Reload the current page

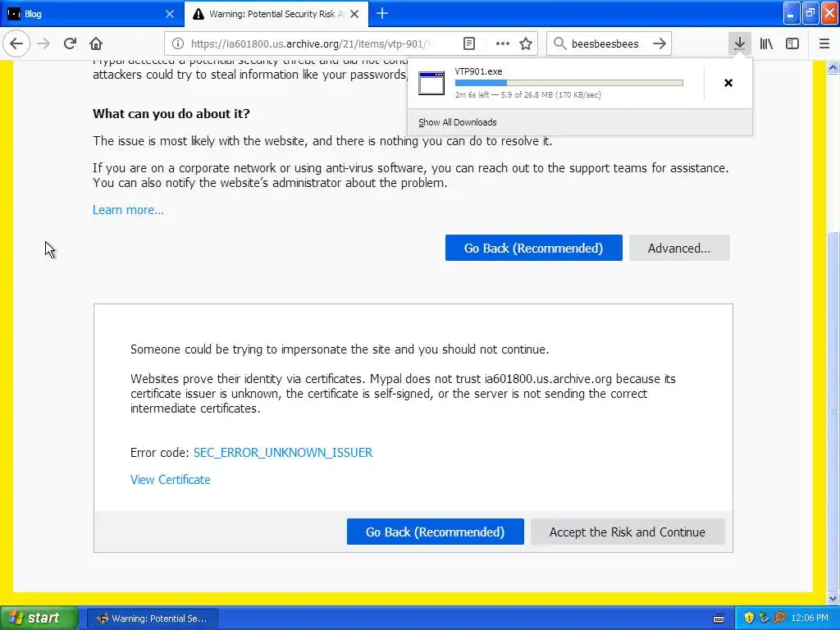[x=70, y=43]
